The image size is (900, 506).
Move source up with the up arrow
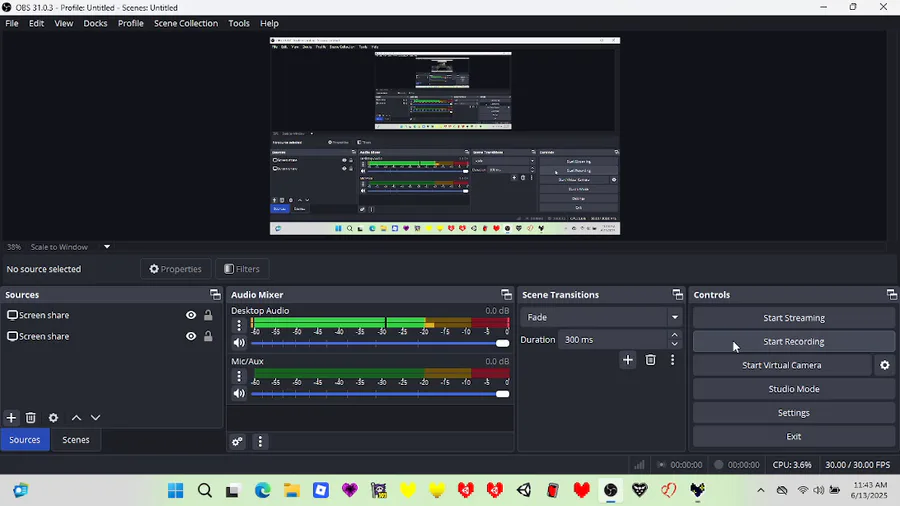coord(76,418)
